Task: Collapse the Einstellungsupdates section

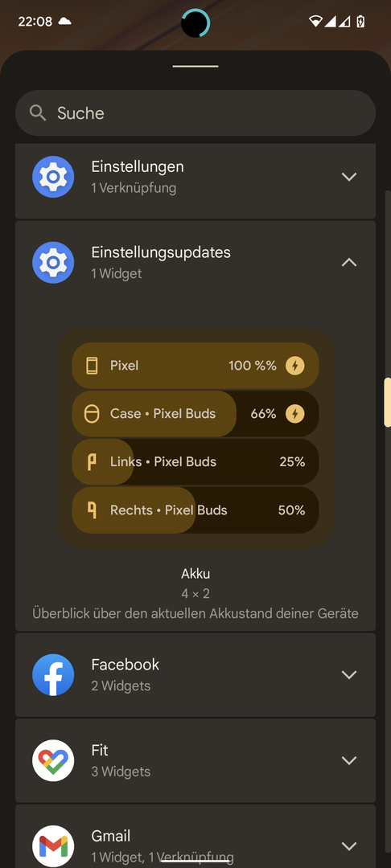Action: (349, 263)
